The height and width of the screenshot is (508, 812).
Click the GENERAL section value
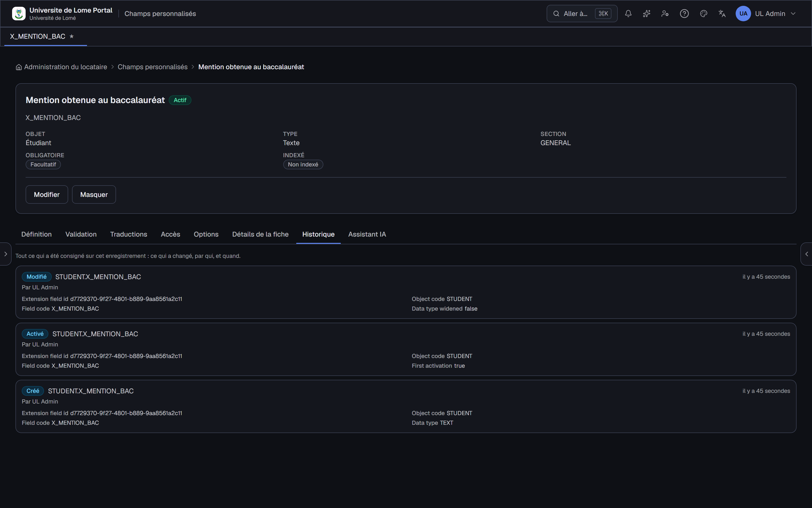tap(555, 143)
